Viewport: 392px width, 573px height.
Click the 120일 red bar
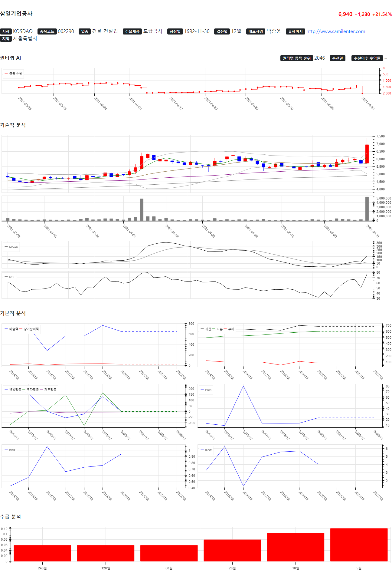(106, 553)
